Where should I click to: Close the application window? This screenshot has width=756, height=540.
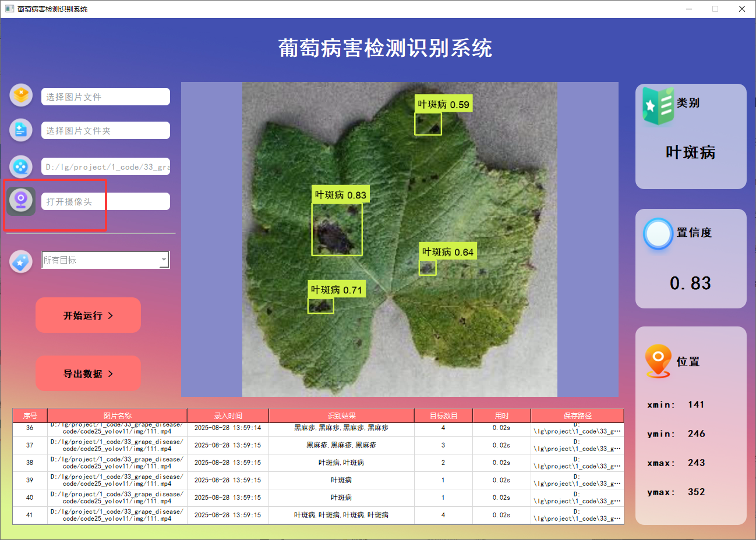tap(742, 9)
